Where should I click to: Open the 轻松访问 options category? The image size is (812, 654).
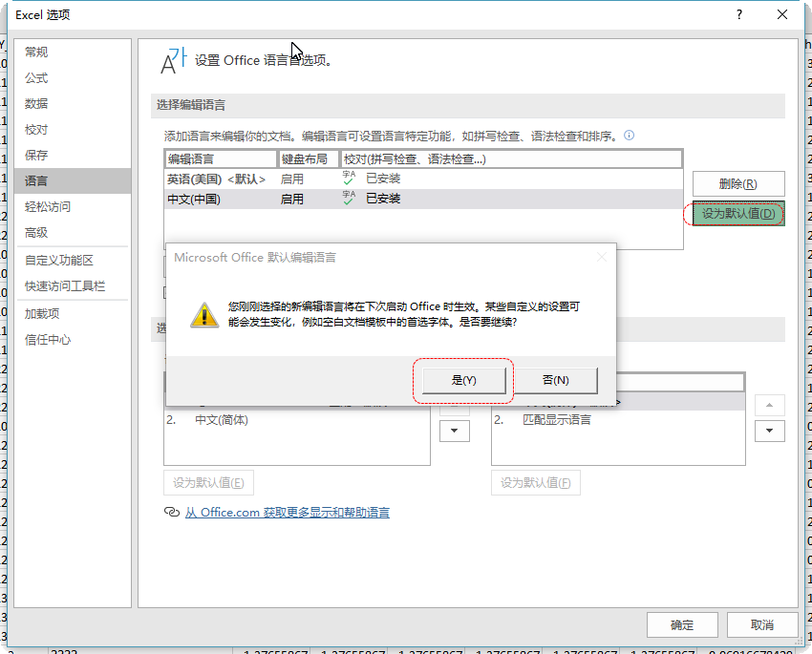(73, 207)
